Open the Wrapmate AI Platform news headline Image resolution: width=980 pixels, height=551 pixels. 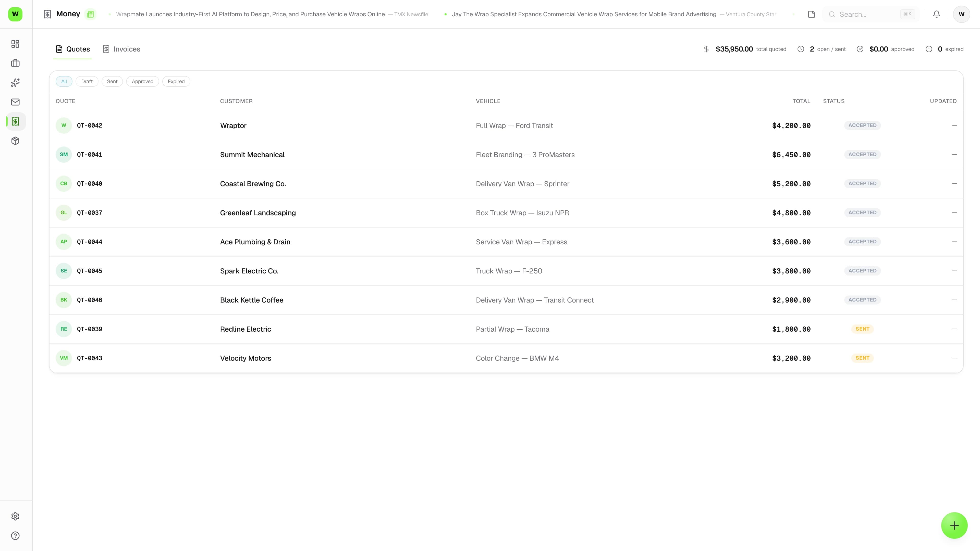(250, 14)
